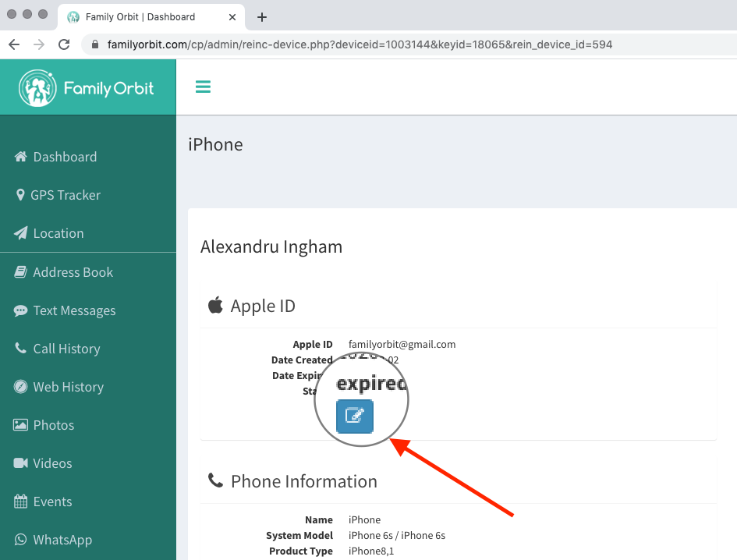Image resolution: width=737 pixels, height=560 pixels.
Task: Open the Events sidebar link
Action: pyautogui.click(x=52, y=502)
